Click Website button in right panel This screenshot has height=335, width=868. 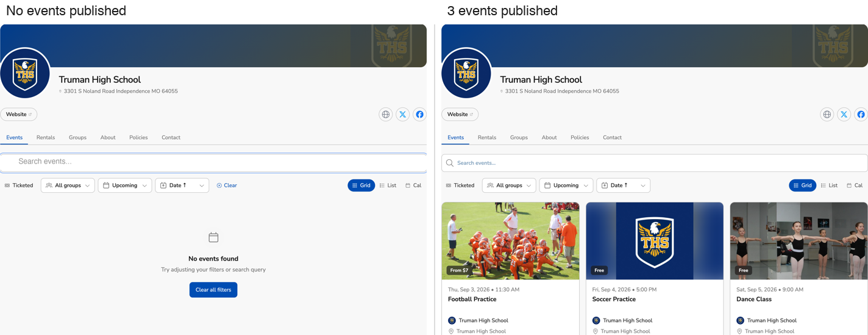(460, 114)
